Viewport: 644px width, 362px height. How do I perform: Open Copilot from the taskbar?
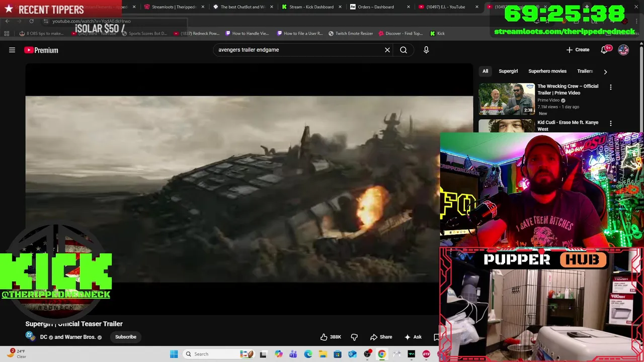point(278,354)
